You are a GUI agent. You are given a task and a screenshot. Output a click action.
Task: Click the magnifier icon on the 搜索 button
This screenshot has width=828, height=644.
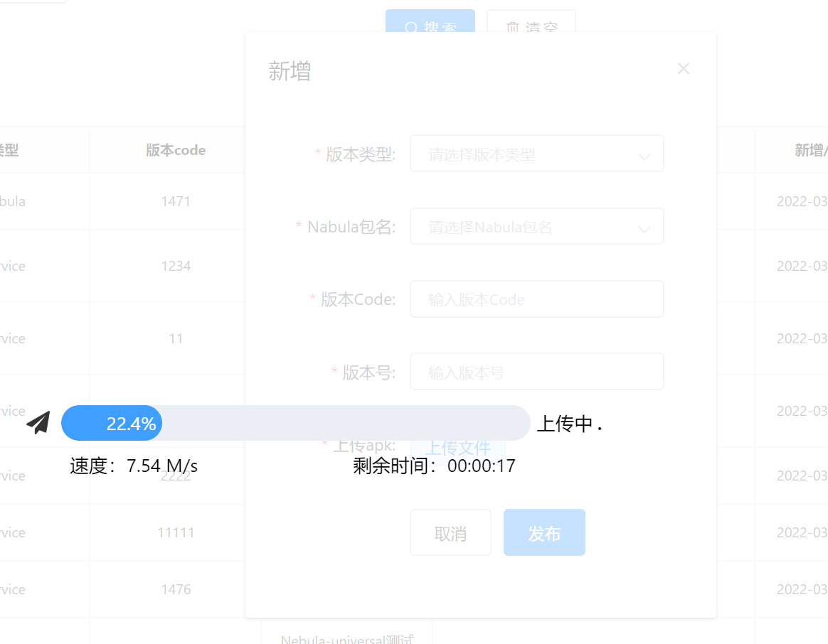tap(411, 28)
